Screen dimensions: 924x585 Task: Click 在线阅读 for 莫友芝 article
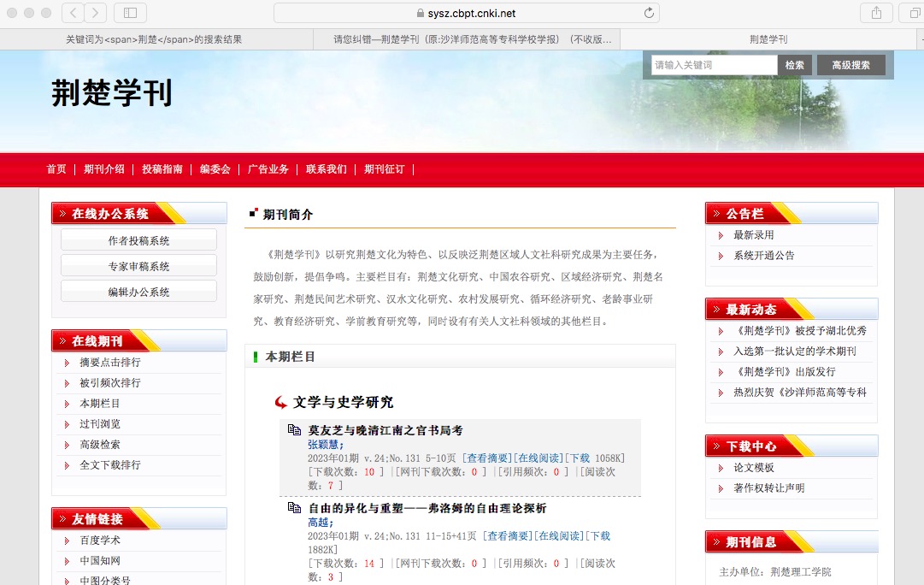pos(539,458)
